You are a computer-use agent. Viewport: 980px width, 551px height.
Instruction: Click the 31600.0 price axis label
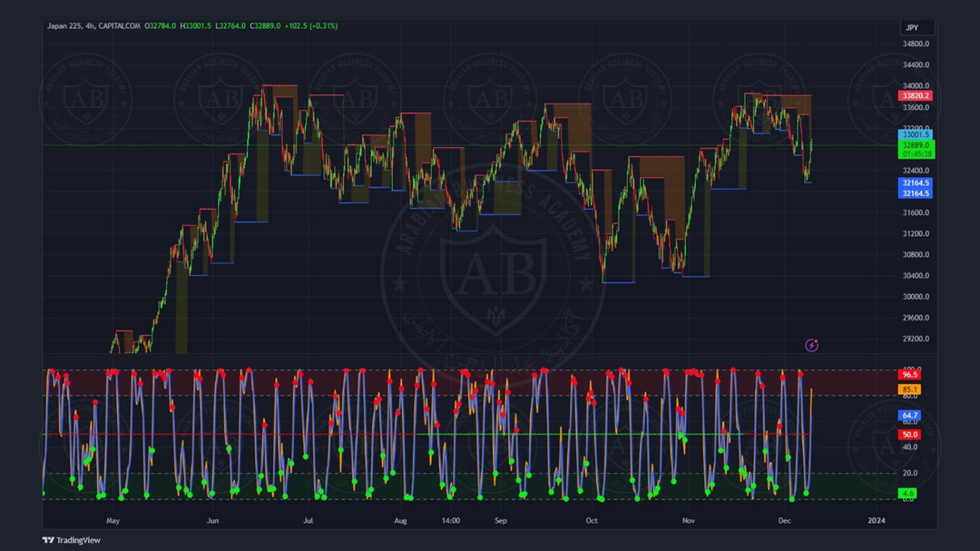(915, 212)
